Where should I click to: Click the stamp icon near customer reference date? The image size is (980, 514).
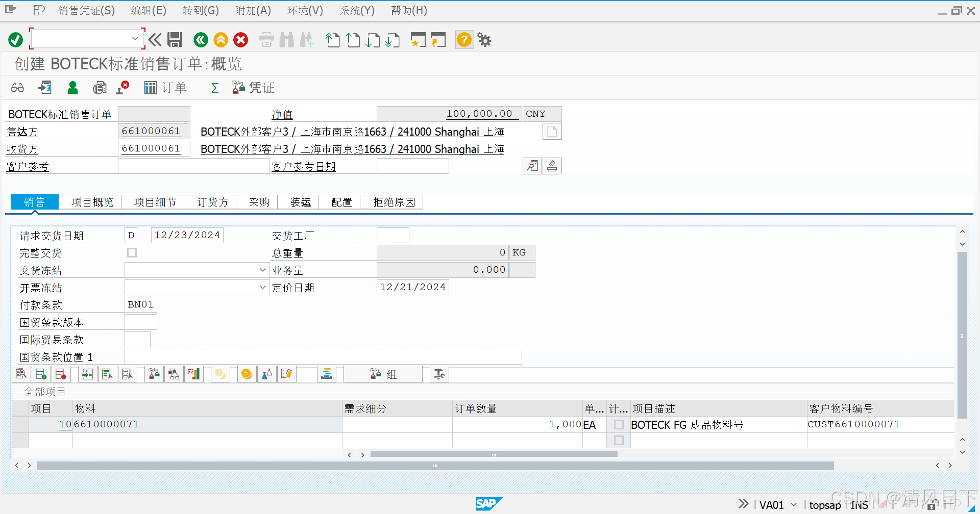pos(552,166)
